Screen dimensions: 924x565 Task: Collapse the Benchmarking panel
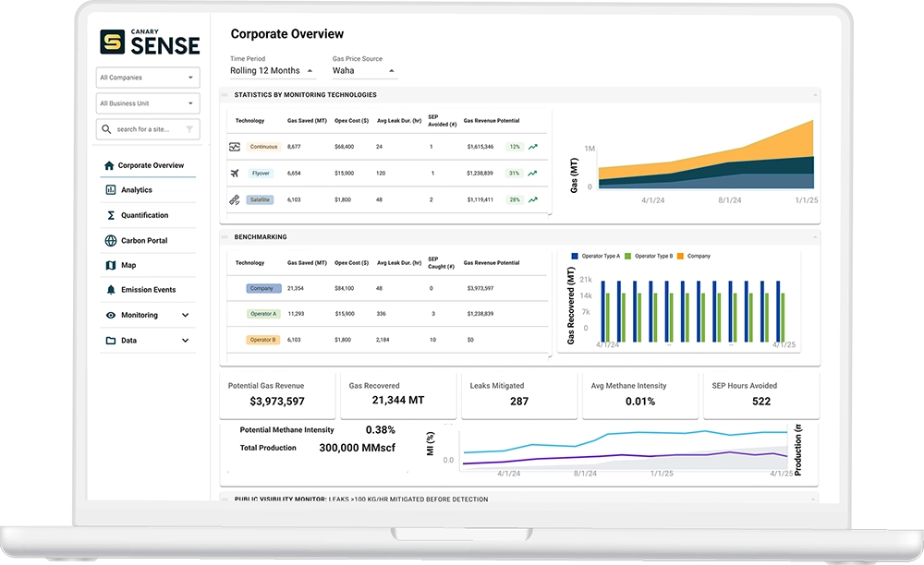click(815, 237)
